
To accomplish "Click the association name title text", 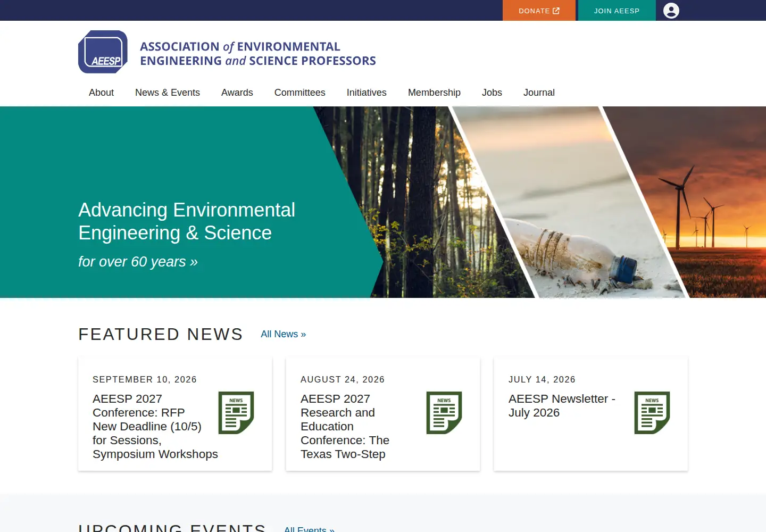I will 258,54.
